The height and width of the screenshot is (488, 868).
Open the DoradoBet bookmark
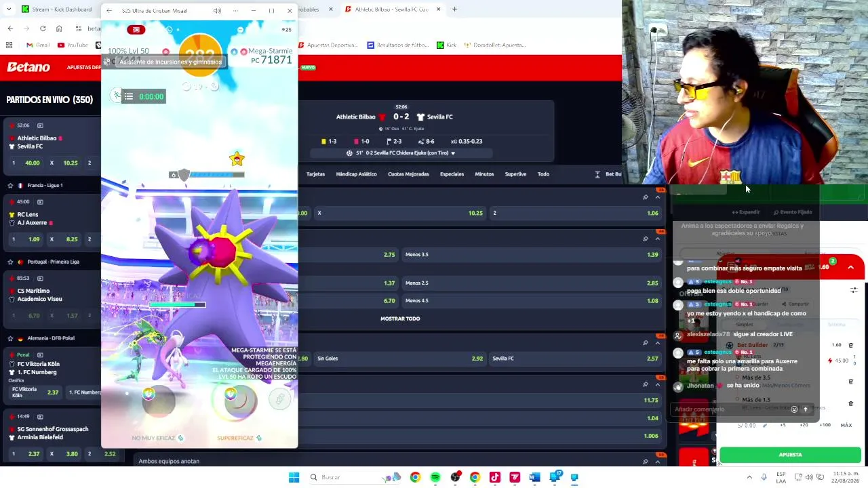click(494, 45)
